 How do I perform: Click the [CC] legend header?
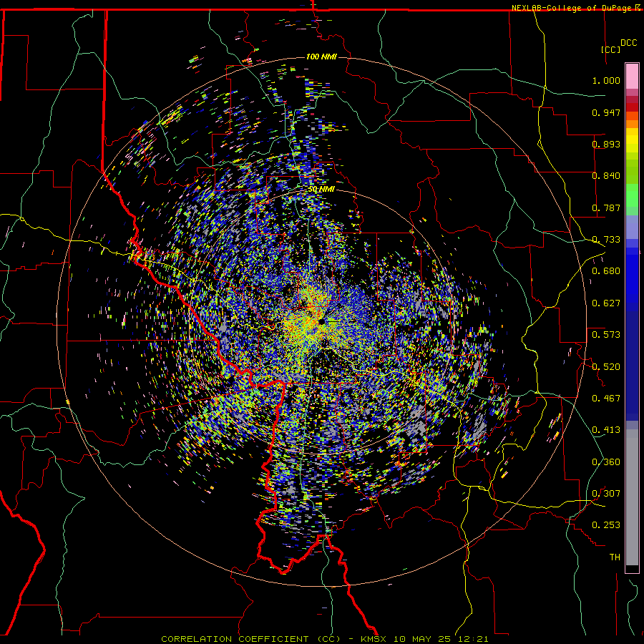pos(610,49)
